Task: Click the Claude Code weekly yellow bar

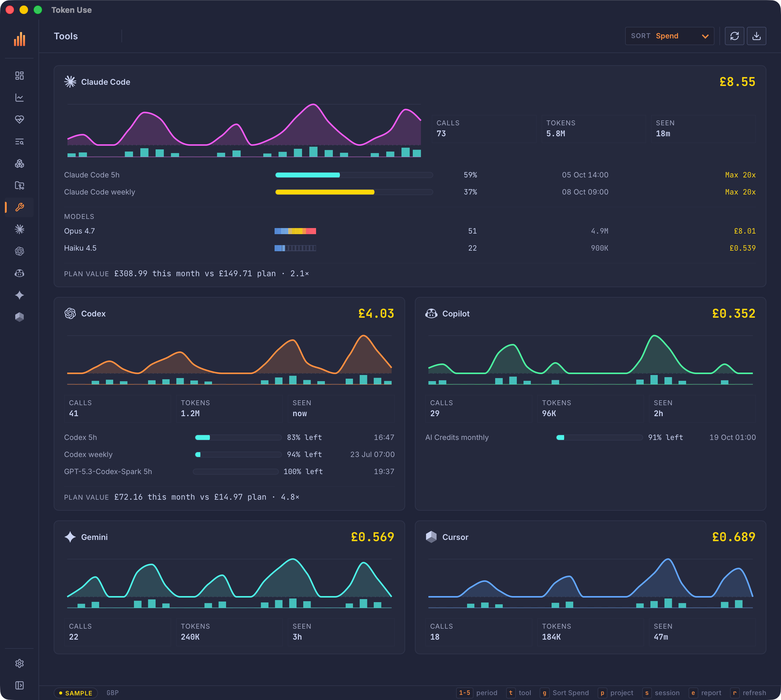Action: 354,192
